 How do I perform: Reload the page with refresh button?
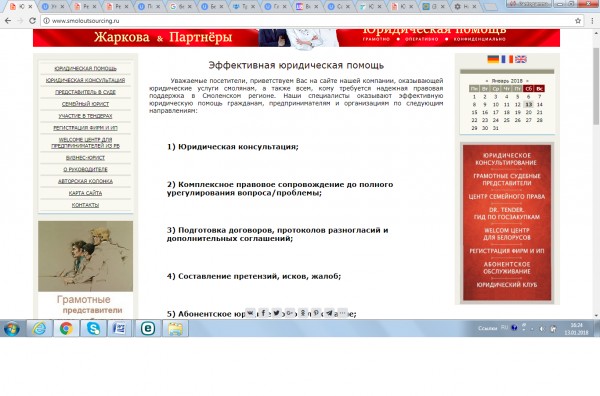33,21
